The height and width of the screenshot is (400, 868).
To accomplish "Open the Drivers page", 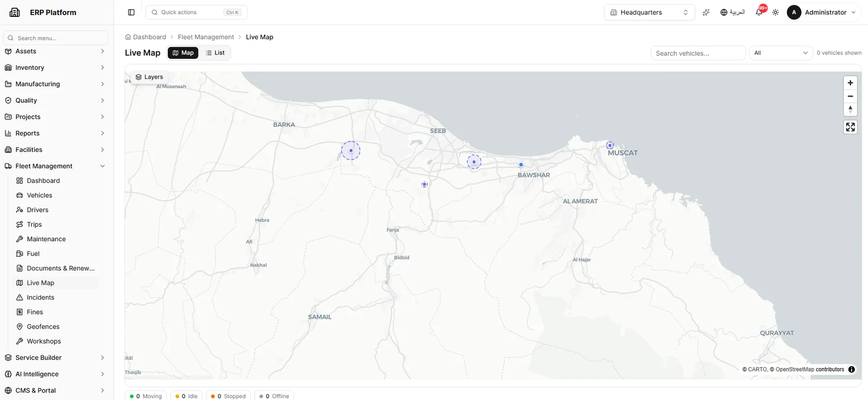I will point(56,210).
